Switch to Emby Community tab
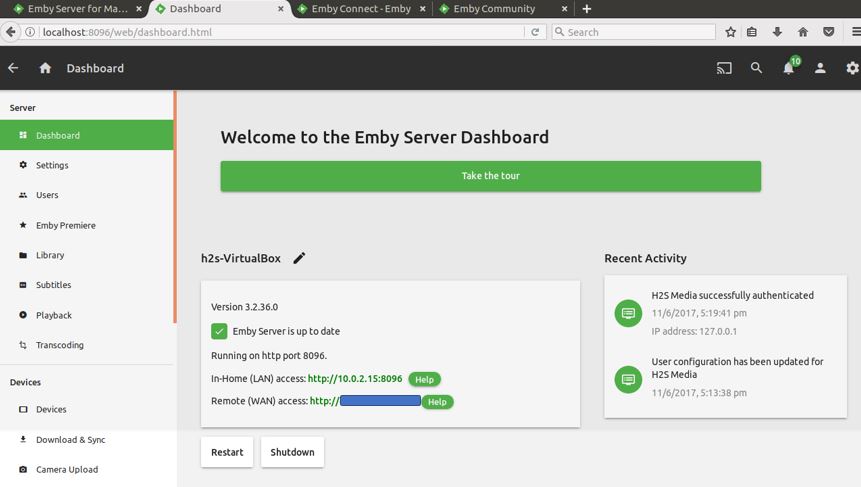Image resolution: width=861 pixels, height=487 pixels. (x=502, y=9)
